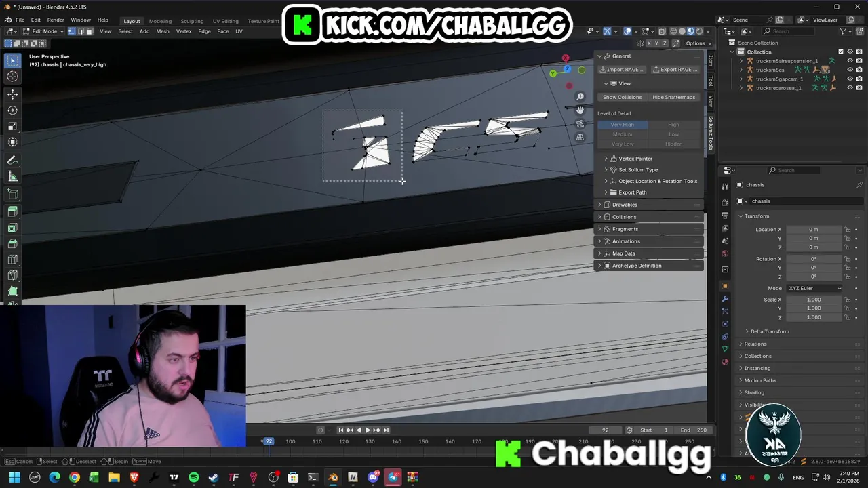Enable edge select mode
The height and width of the screenshot is (488, 868).
[81, 31]
